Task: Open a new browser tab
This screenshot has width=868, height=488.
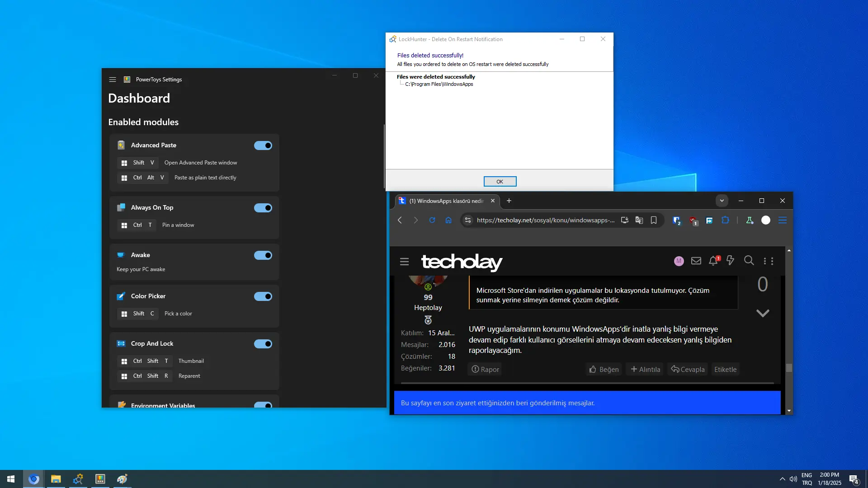Action: click(x=509, y=201)
